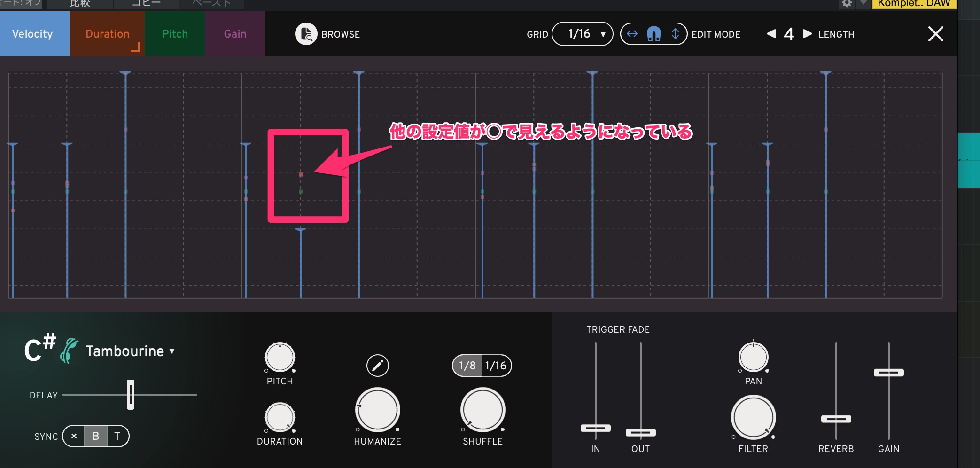The image size is (980, 468).
Task: Select the Gain tab
Action: tap(235, 34)
